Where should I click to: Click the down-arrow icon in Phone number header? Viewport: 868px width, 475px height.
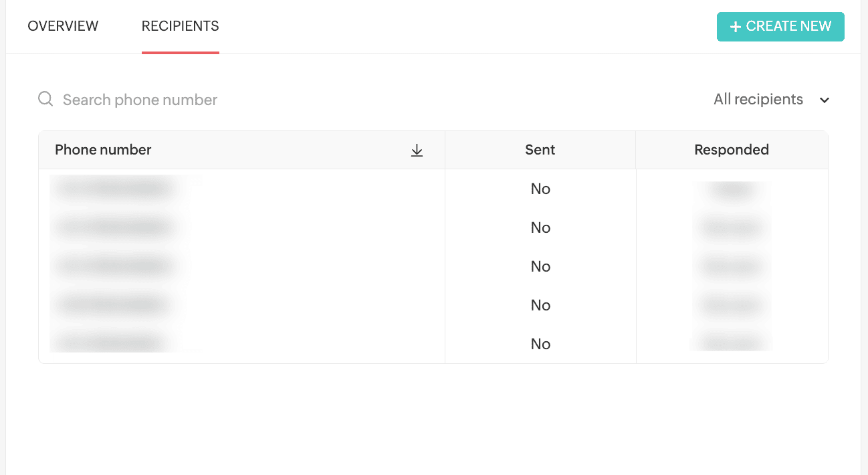tap(417, 151)
